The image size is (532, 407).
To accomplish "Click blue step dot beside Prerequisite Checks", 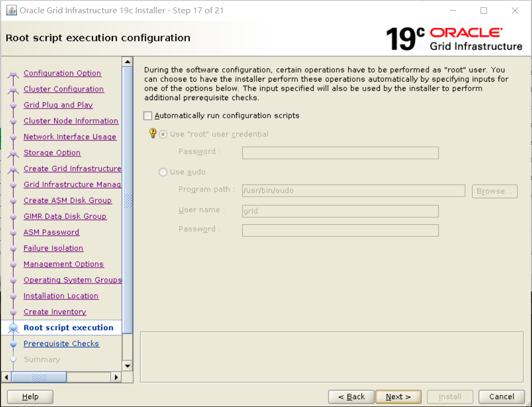I will (13, 344).
